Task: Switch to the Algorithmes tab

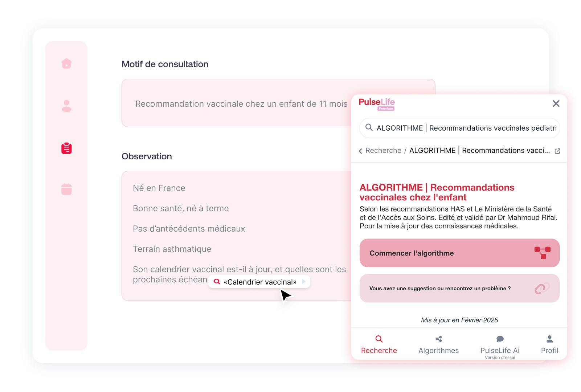Action: click(x=438, y=344)
